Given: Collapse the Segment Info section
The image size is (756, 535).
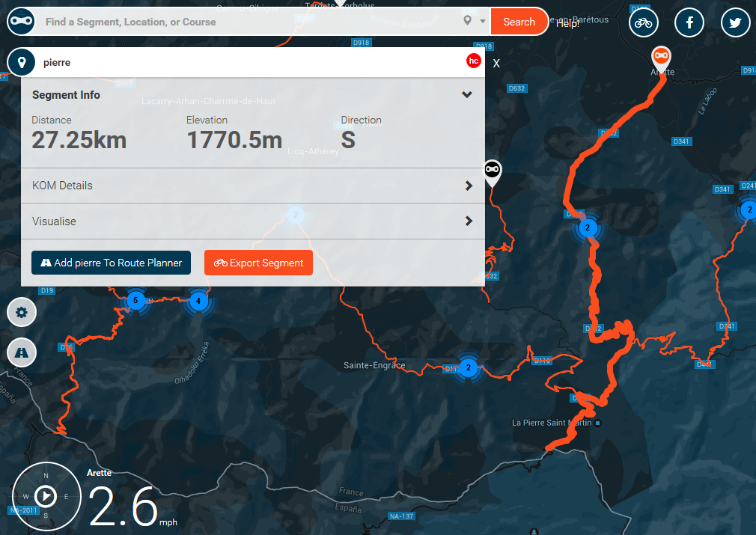Looking at the screenshot, I should pyautogui.click(x=467, y=94).
